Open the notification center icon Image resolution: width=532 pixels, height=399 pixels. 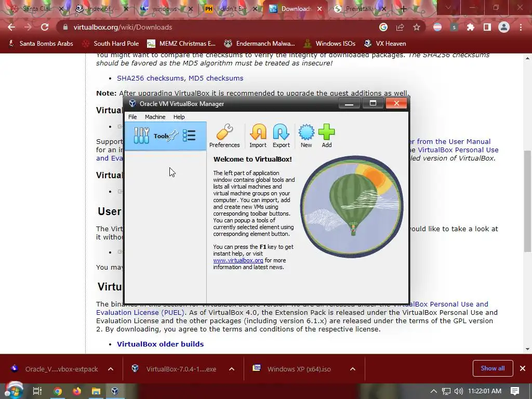[x=515, y=391]
